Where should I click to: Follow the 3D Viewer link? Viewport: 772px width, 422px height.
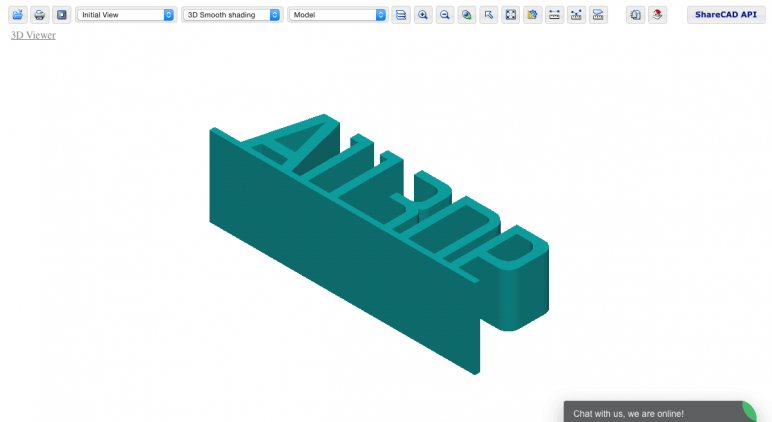click(33, 35)
